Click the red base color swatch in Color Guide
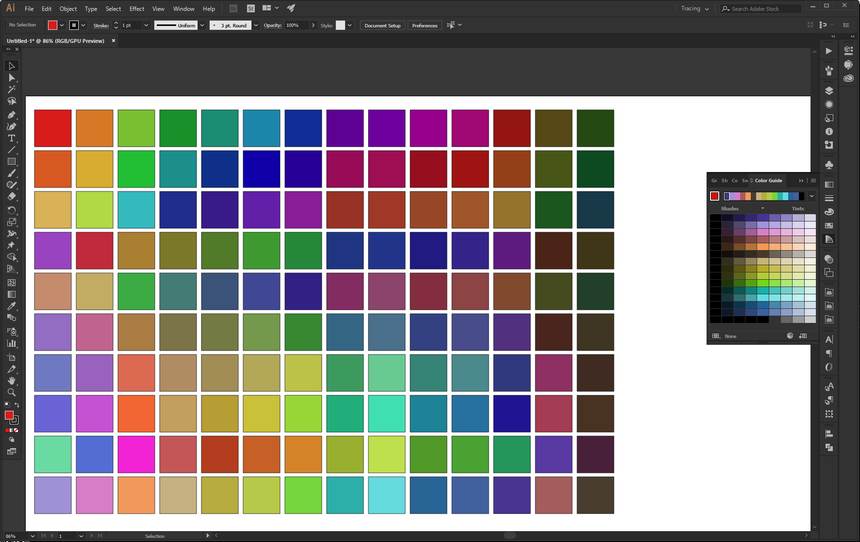 tap(715, 196)
